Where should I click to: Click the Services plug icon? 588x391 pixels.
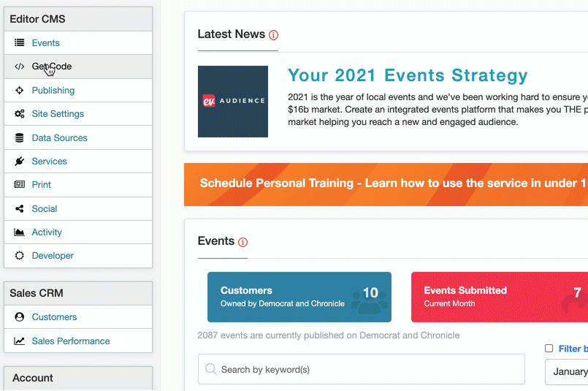point(20,162)
